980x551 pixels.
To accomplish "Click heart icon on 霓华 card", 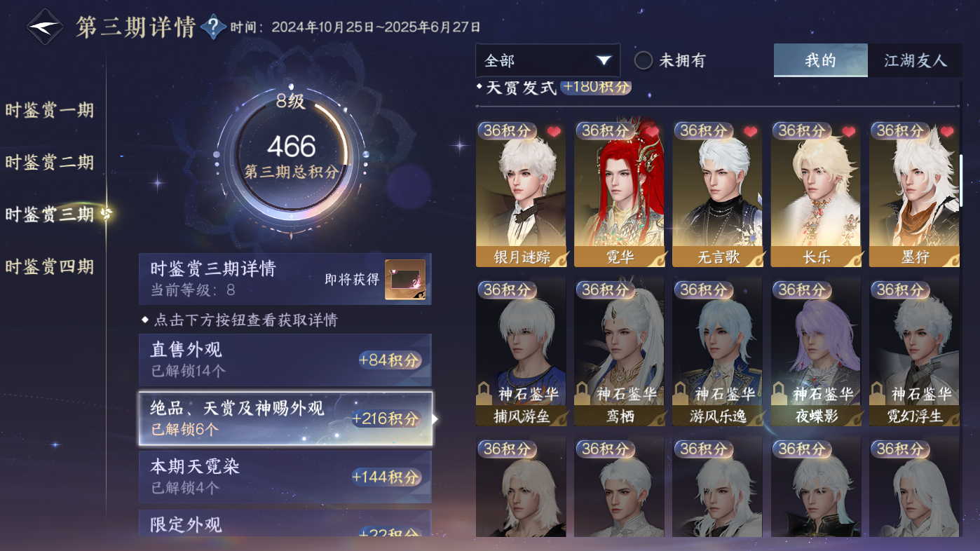I will click(653, 132).
